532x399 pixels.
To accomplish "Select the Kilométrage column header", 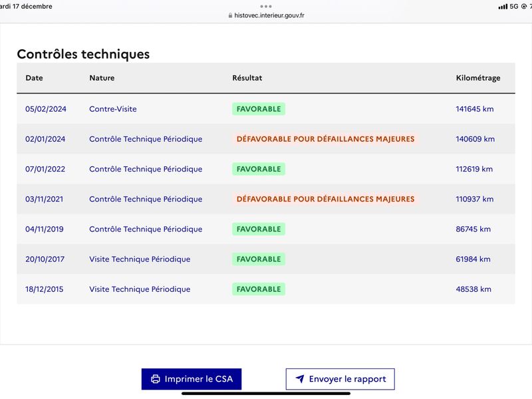I will [x=478, y=78].
